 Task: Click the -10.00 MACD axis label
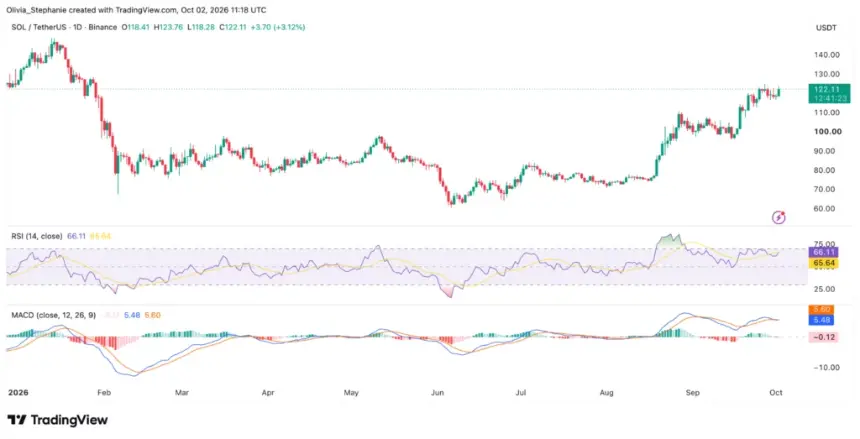pyautogui.click(x=827, y=368)
